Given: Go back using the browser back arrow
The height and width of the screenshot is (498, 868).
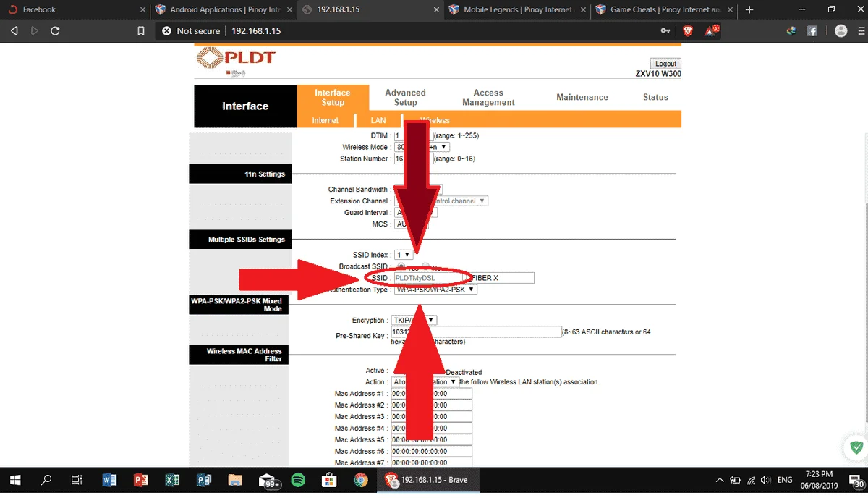Looking at the screenshot, I should tap(14, 31).
